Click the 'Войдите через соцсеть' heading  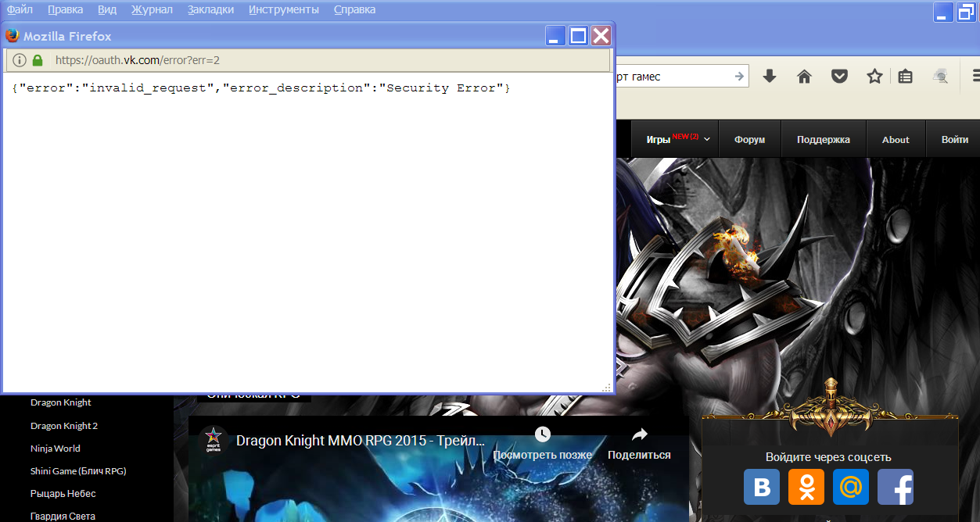click(x=828, y=457)
